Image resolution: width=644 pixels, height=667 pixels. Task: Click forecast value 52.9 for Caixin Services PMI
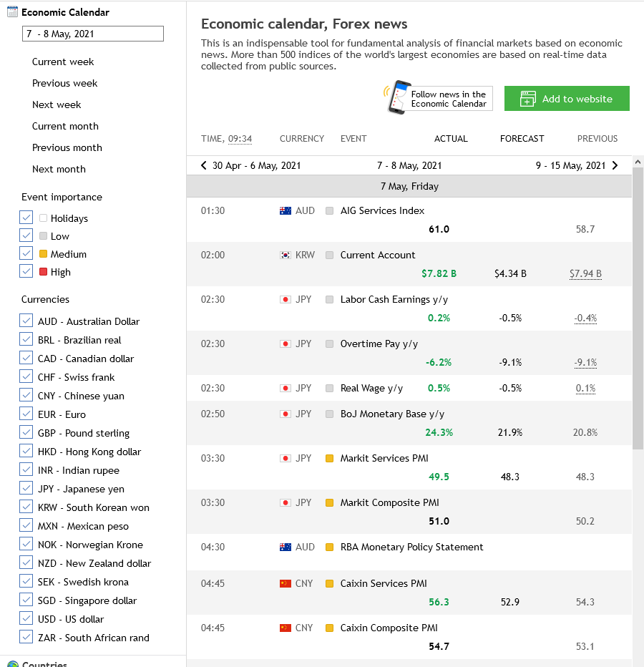pyautogui.click(x=510, y=602)
